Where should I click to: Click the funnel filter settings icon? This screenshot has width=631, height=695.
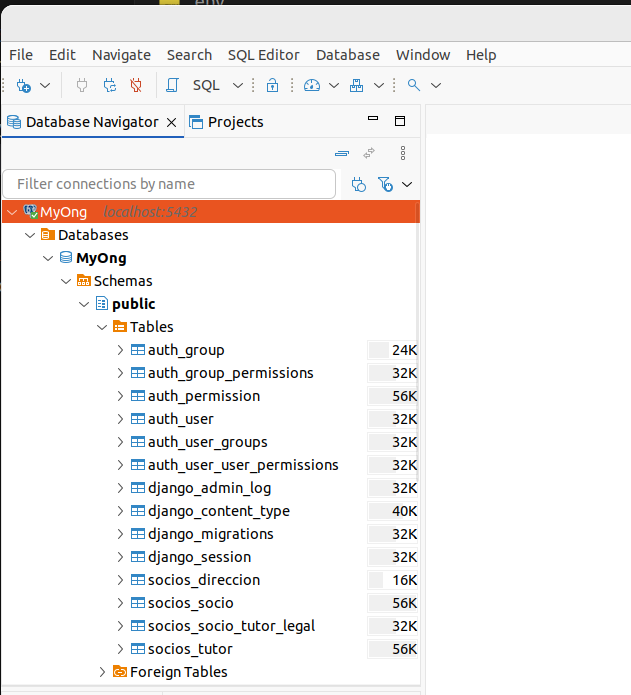coord(385,184)
